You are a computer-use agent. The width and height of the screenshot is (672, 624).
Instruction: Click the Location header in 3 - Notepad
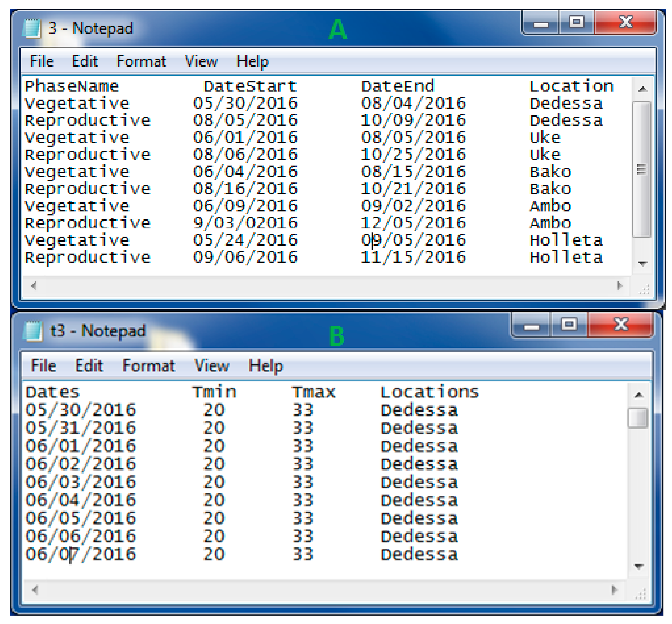coord(571,86)
